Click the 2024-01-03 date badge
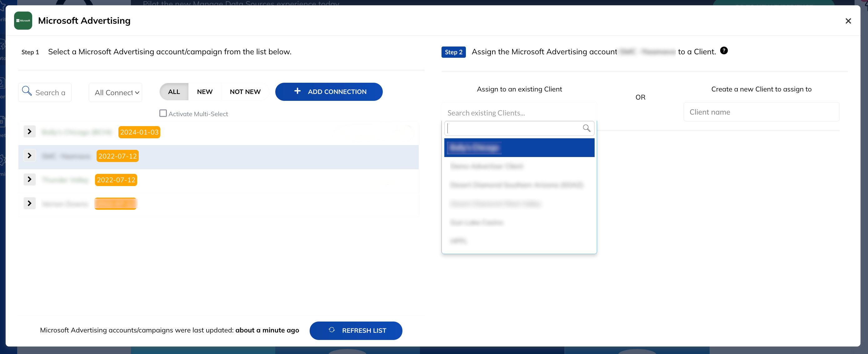This screenshot has width=868, height=354. (x=139, y=132)
